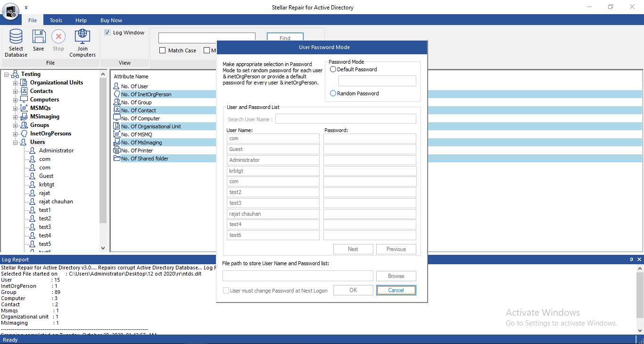Toggle the Log Window checkbox
Image resolution: width=644 pixels, height=344 pixels.
click(x=107, y=33)
